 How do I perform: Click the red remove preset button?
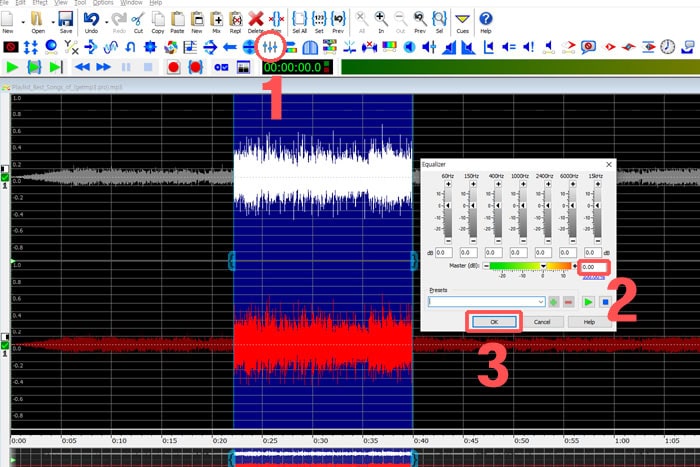568,302
